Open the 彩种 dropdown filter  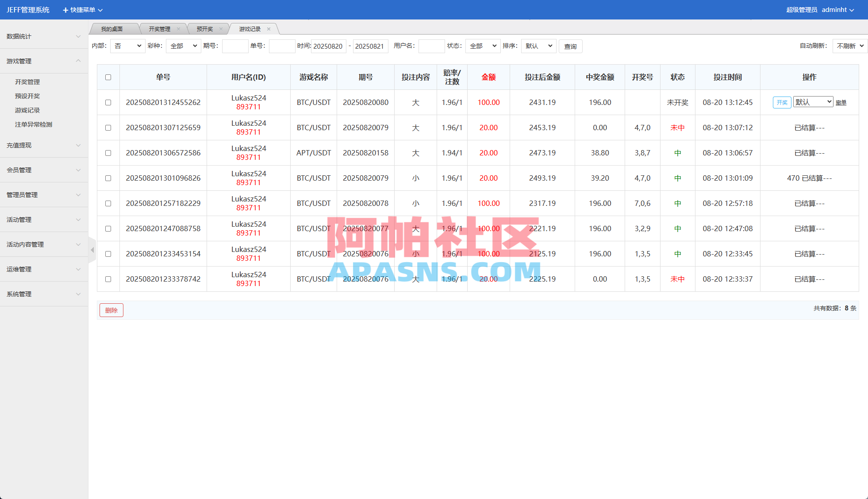(x=183, y=46)
